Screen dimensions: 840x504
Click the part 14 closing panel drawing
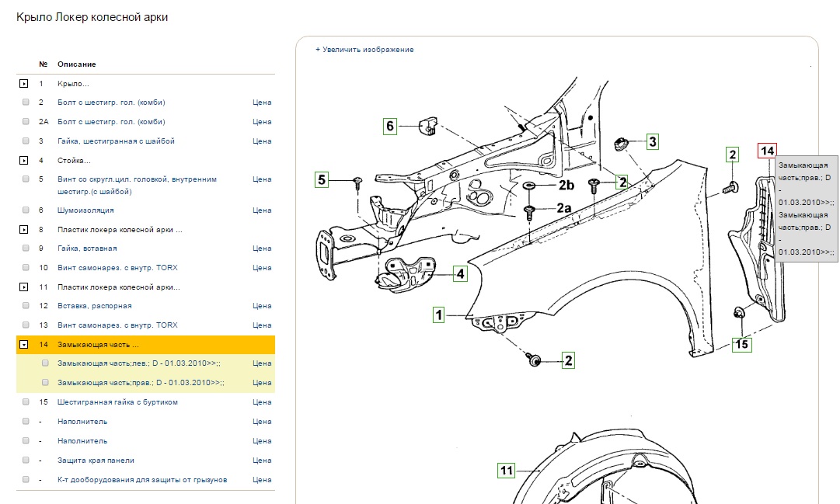pyautogui.click(x=756, y=249)
